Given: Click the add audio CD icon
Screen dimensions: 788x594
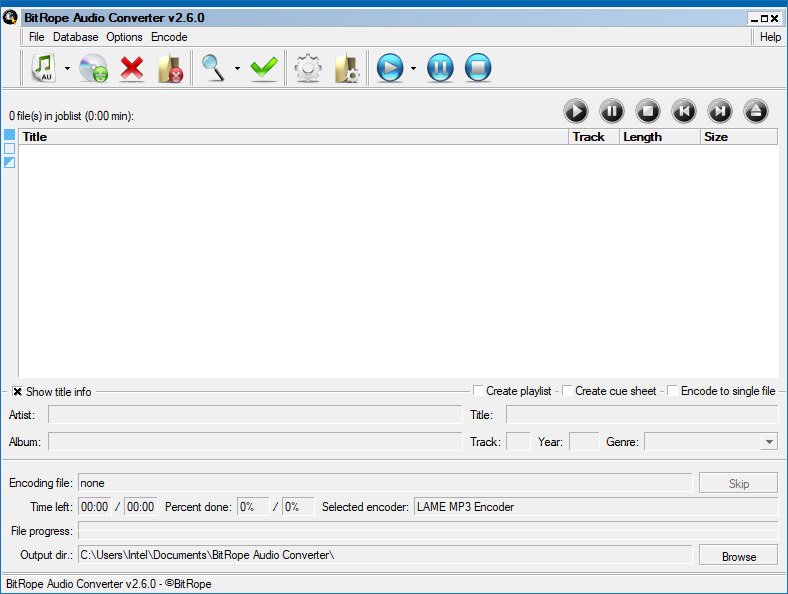Looking at the screenshot, I should click(93, 68).
